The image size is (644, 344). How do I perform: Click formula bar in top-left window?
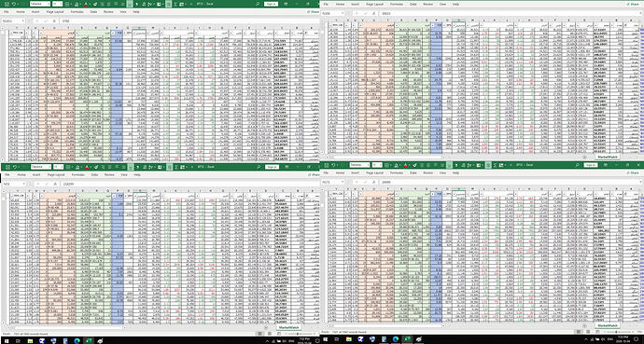click(x=189, y=21)
